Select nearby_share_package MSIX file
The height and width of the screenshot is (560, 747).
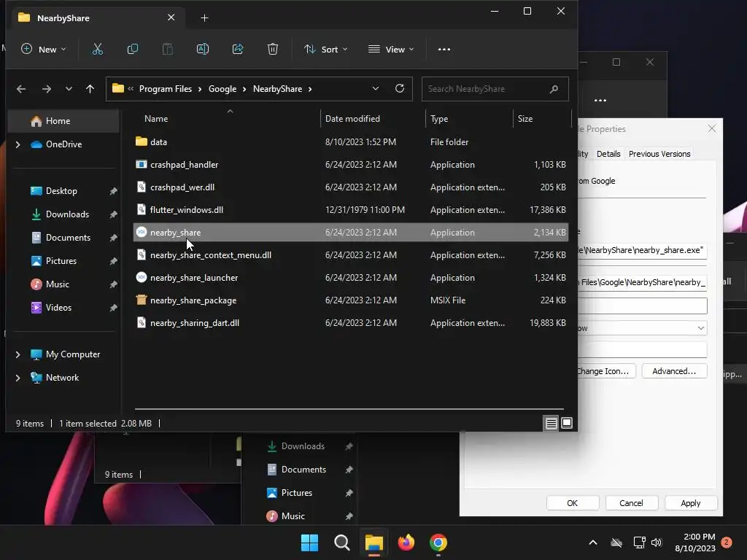[351, 300]
